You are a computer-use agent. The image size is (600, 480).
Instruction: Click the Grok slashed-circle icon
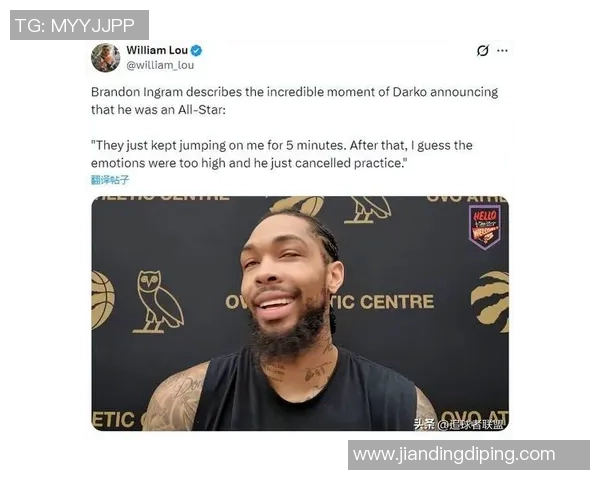pos(483,51)
